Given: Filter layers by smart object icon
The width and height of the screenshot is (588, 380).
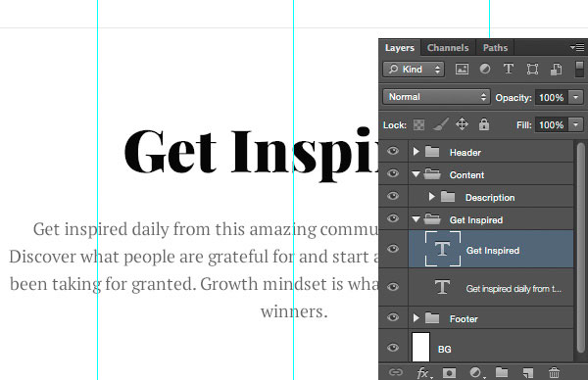Looking at the screenshot, I should coord(556,69).
